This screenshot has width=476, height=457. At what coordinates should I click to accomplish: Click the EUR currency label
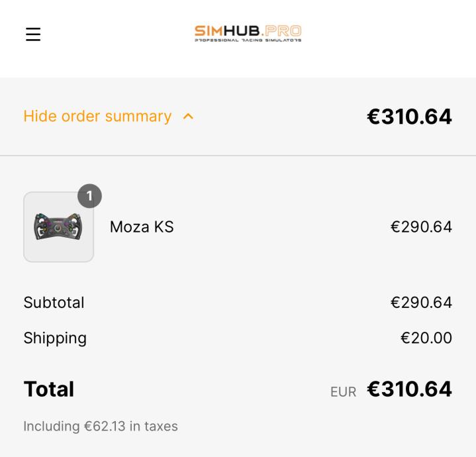tap(343, 392)
